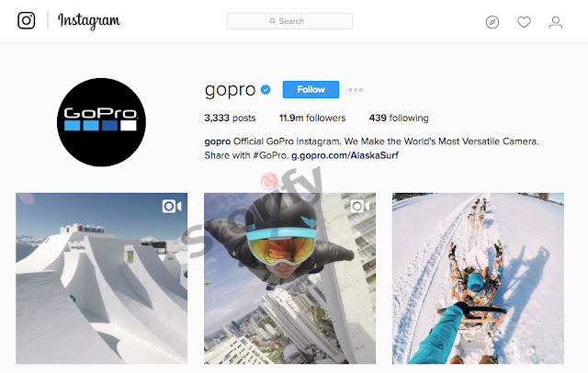Open the dog sled snow photo post
Image resolution: width=588 pixels, height=373 pixels.
(x=478, y=278)
